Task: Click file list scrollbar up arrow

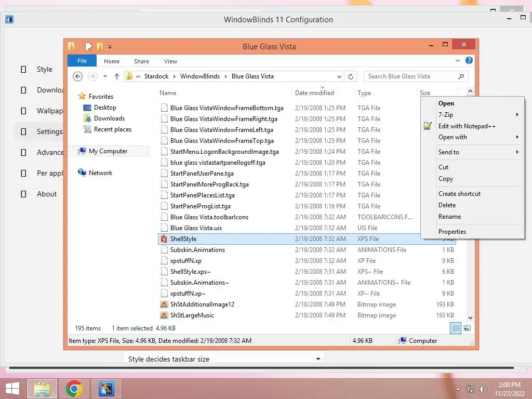Action: [470, 91]
